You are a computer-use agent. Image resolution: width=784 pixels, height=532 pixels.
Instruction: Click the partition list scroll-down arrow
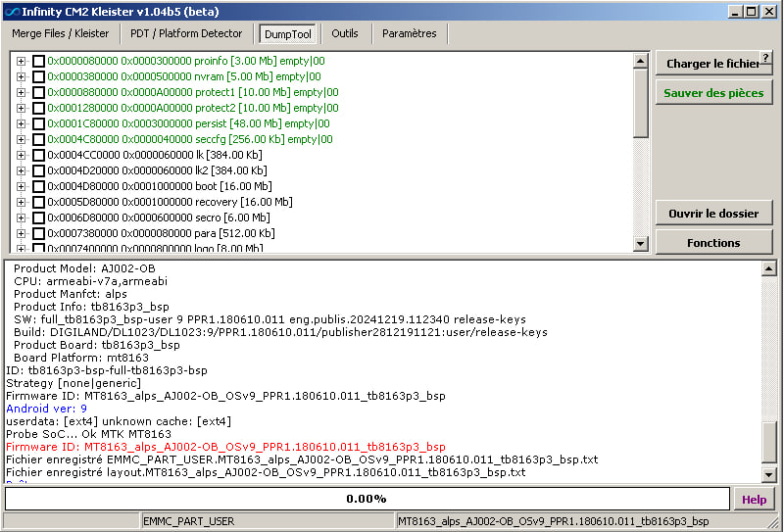(x=641, y=244)
